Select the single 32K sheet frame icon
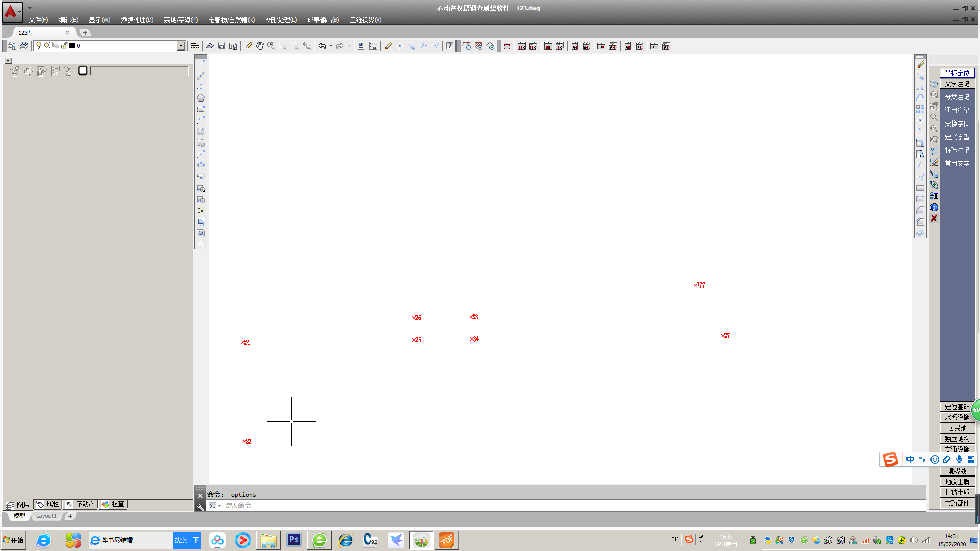Screen dimensions: 980x551 pyautogui.click(x=521, y=46)
